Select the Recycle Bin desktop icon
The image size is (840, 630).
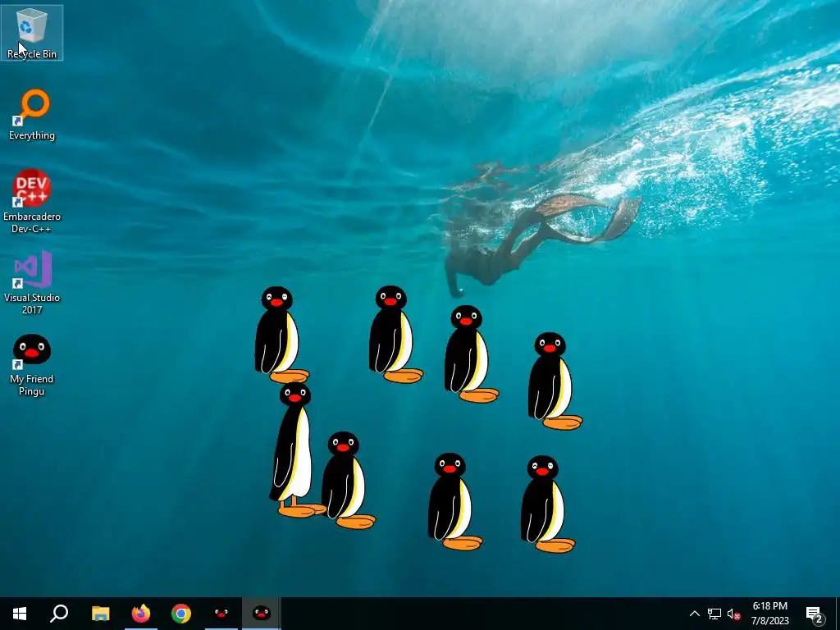32,33
